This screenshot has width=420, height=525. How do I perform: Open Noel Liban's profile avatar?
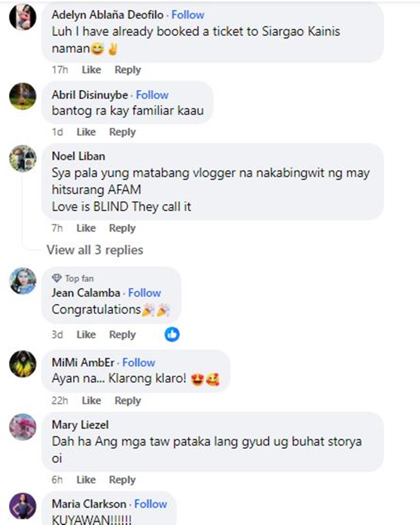coord(23,159)
